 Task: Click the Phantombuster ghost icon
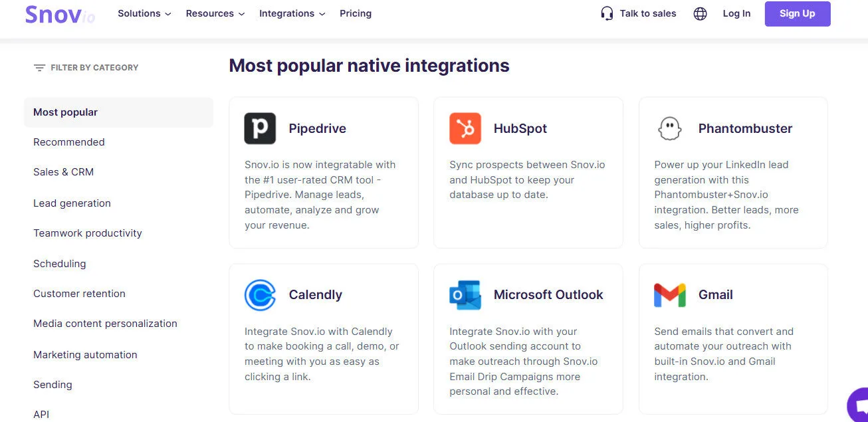pyautogui.click(x=669, y=128)
